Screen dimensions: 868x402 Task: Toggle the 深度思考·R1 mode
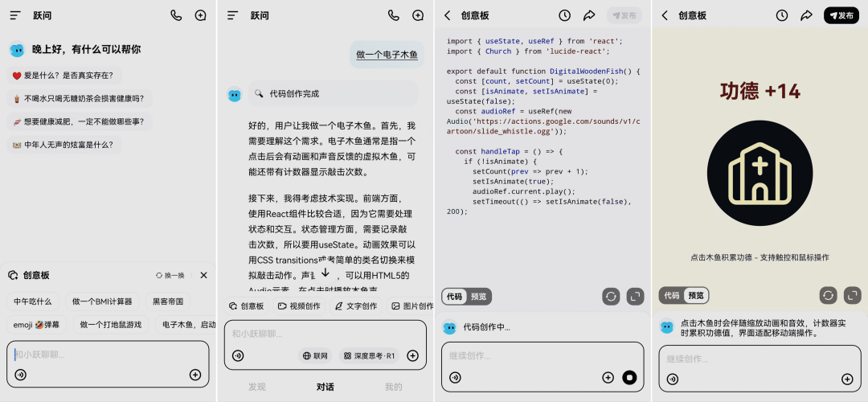click(369, 355)
